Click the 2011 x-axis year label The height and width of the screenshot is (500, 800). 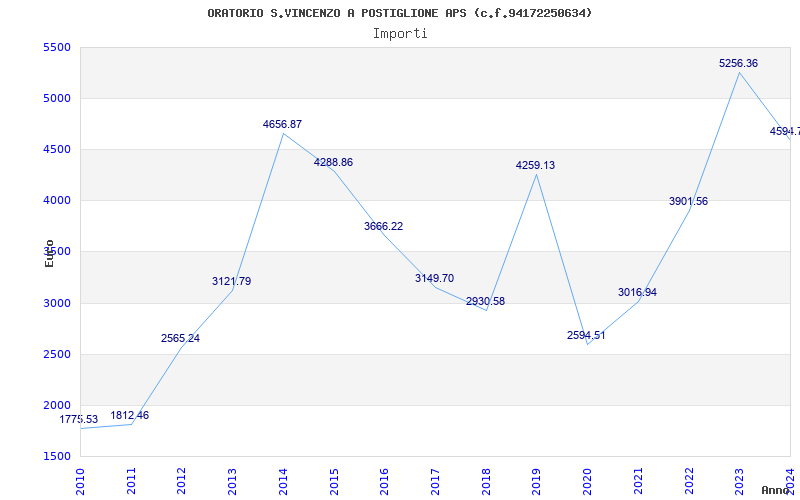(131, 481)
